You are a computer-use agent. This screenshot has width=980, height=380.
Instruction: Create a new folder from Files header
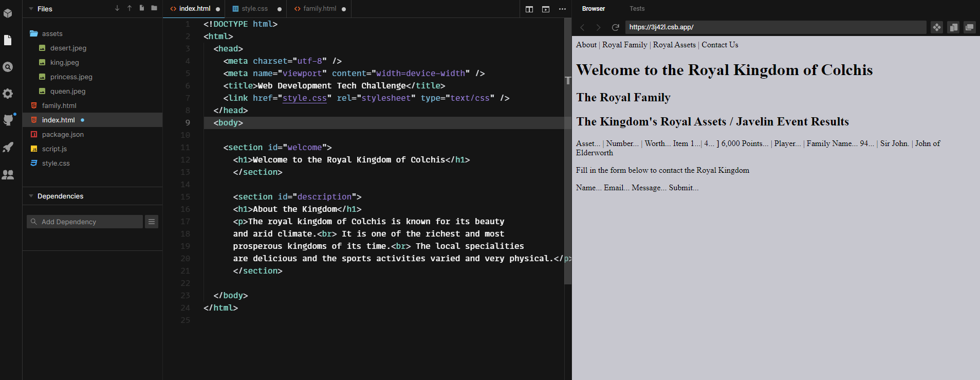click(x=154, y=8)
